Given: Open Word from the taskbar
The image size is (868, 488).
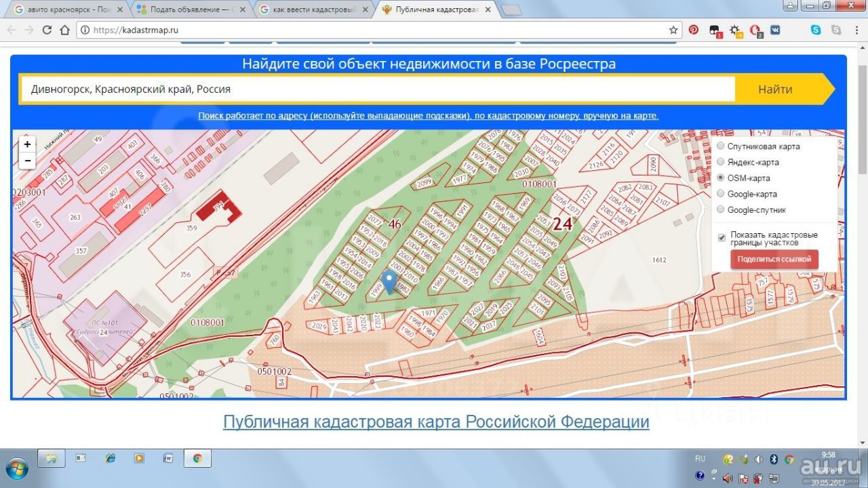Looking at the screenshot, I should (168, 458).
